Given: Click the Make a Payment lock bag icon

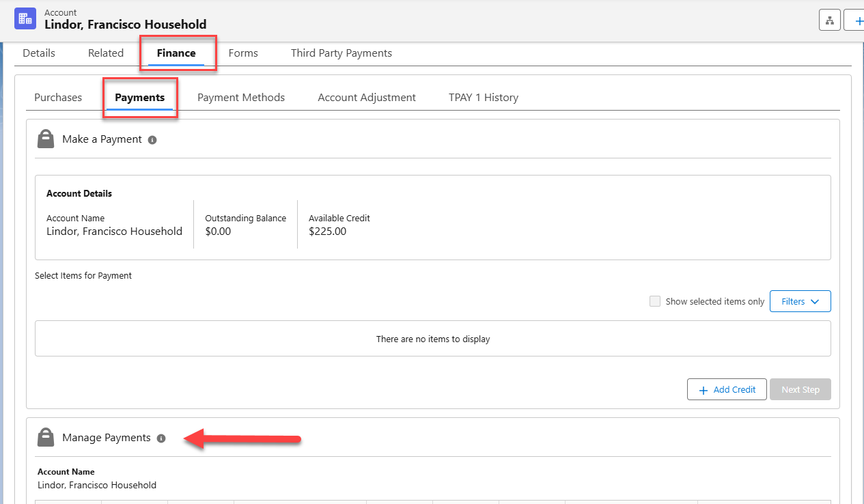Looking at the screenshot, I should coord(46,139).
